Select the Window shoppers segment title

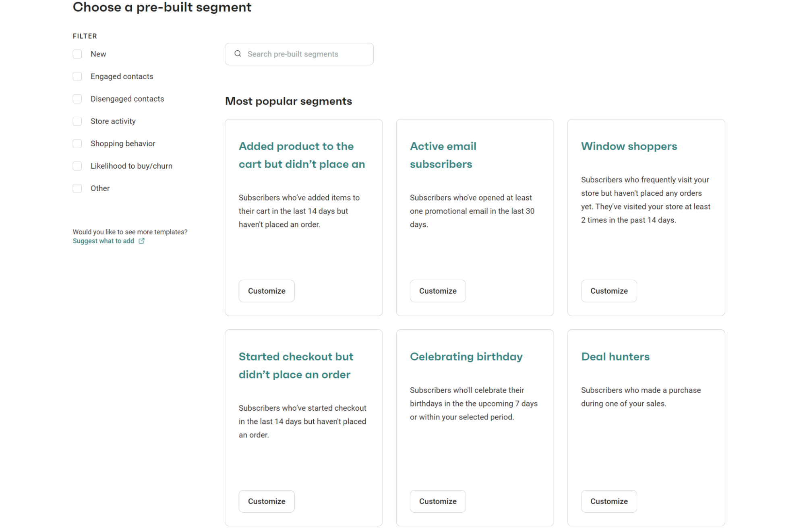point(629,146)
